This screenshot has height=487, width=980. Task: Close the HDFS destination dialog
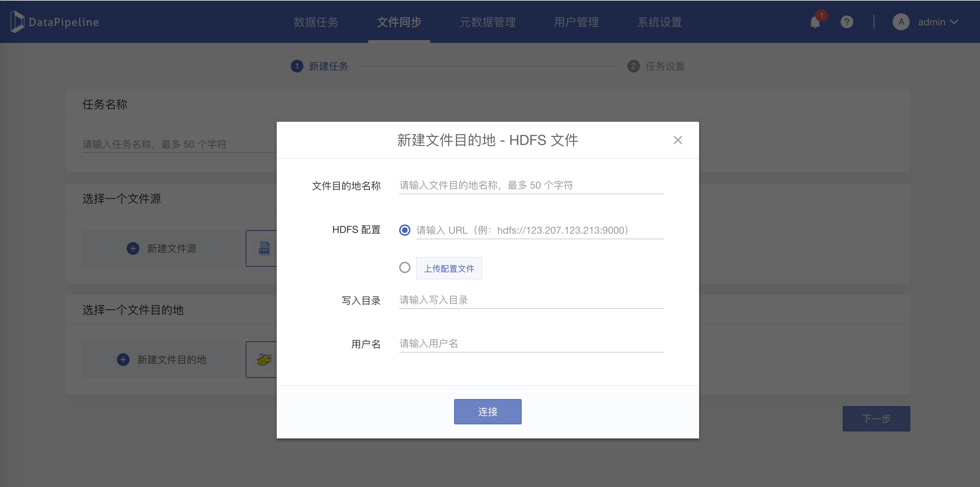[678, 140]
